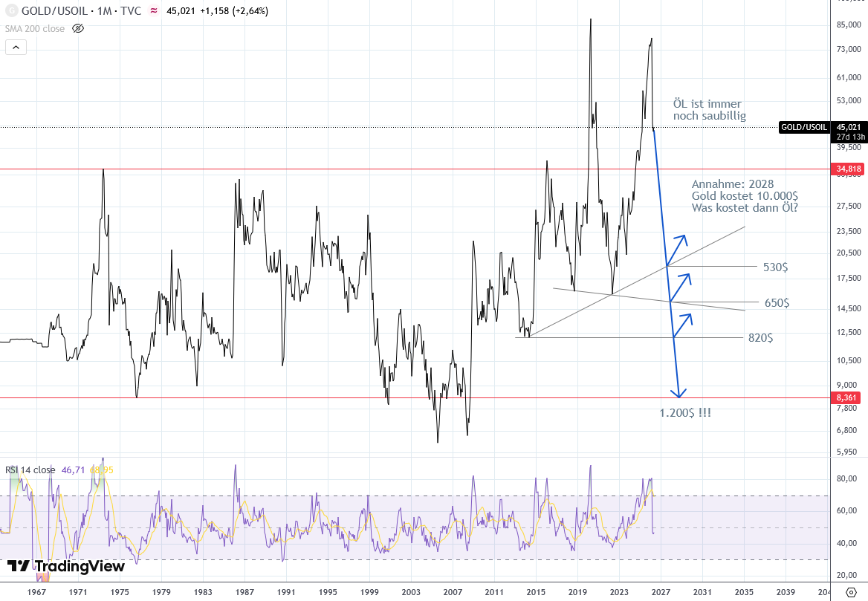This screenshot has width=868, height=601.
Task: Click the red 34,818 price label
Action: [849, 169]
